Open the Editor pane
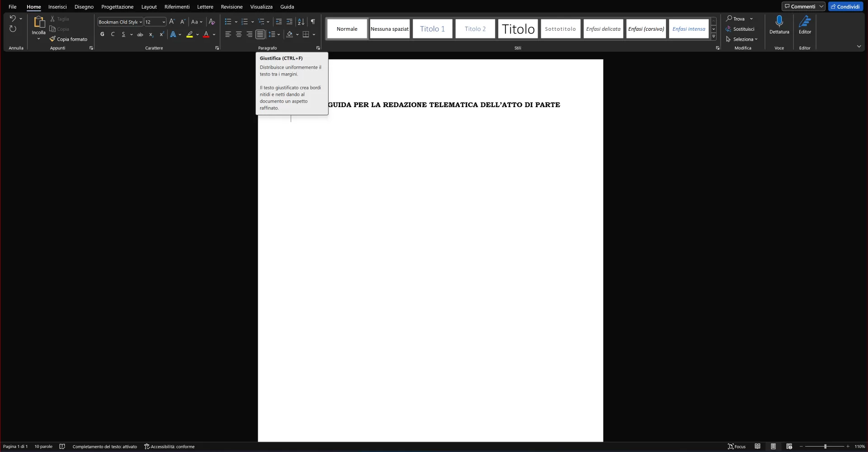 click(805, 25)
